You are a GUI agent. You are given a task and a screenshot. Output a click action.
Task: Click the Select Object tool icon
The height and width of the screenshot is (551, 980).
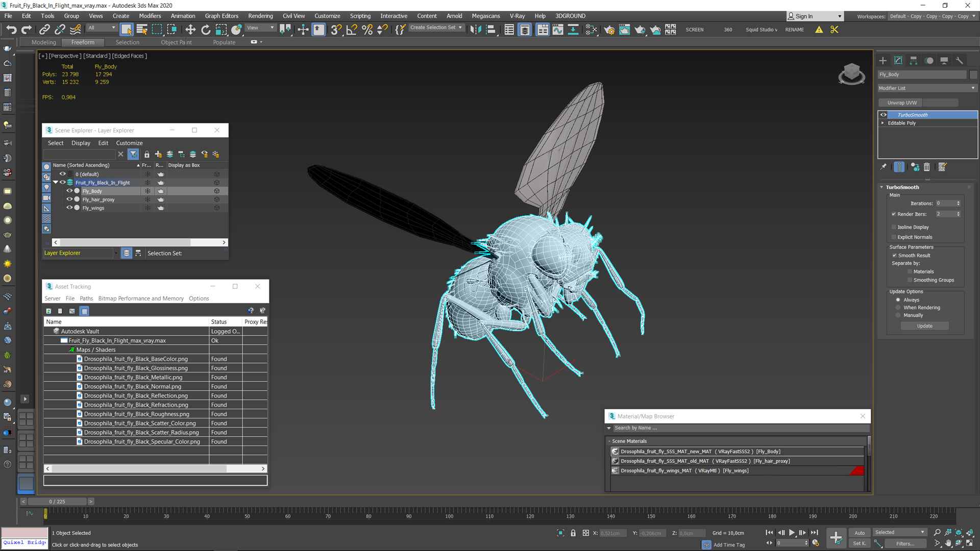click(126, 29)
